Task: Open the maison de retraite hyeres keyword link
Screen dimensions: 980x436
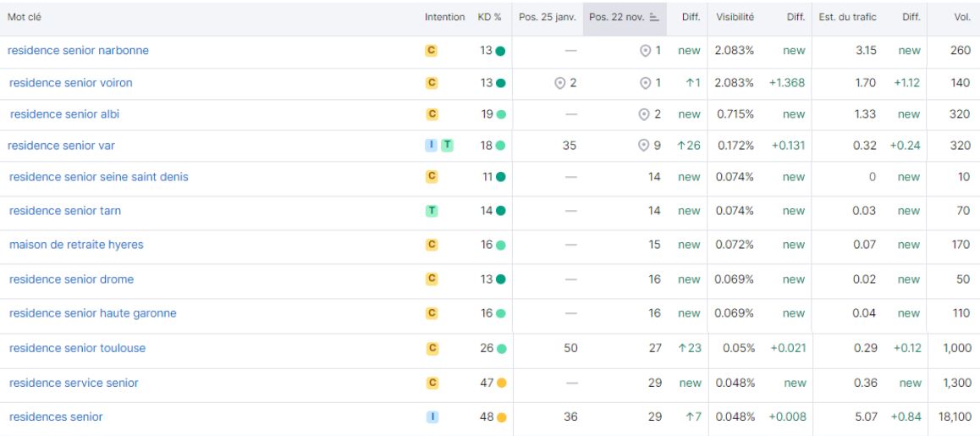Action: point(76,245)
